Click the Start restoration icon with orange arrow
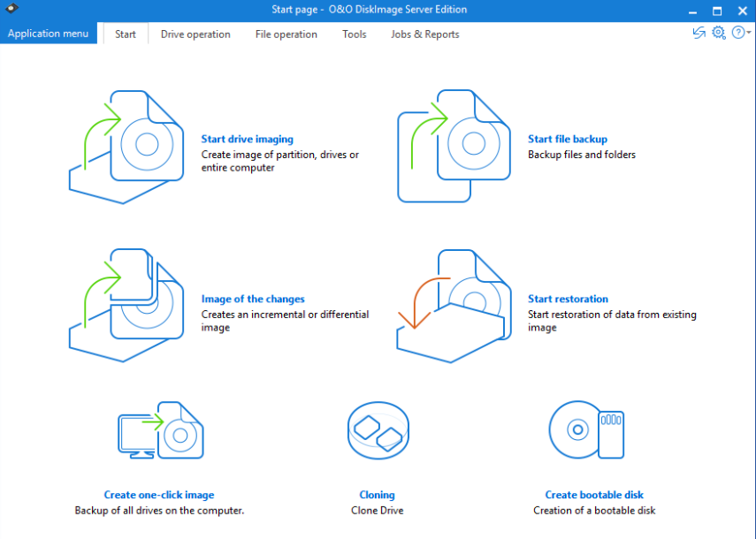The height and width of the screenshot is (539, 756). [x=454, y=306]
